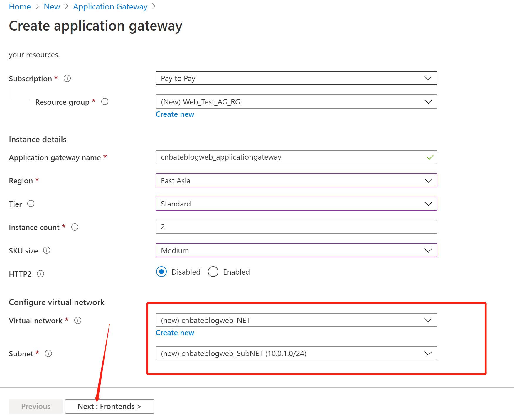Click Create new under Resource group
This screenshot has width=514, height=420.
[175, 114]
